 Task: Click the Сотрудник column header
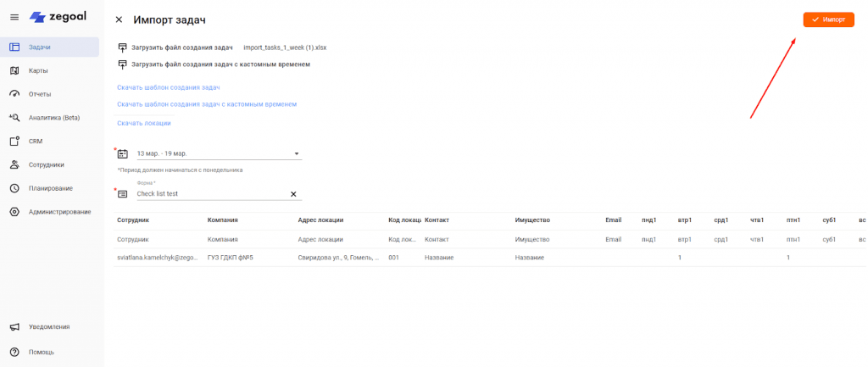[133, 220]
